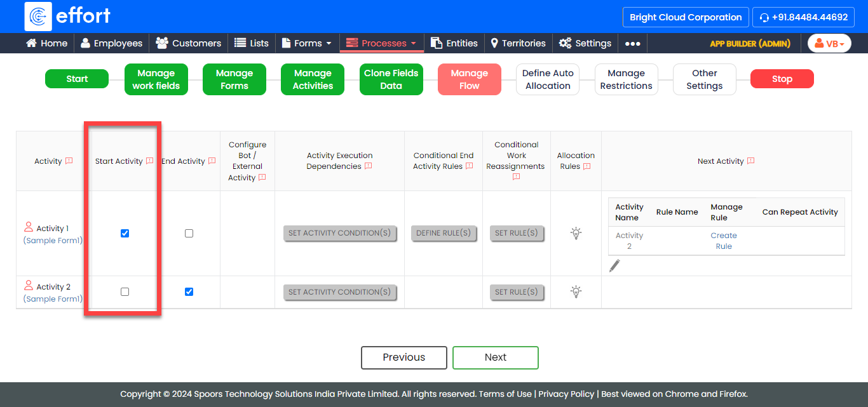Click the lightbulb Allocation Rules icon for Activity 2
The width and height of the screenshot is (868, 407).
(x=576, y=292)
